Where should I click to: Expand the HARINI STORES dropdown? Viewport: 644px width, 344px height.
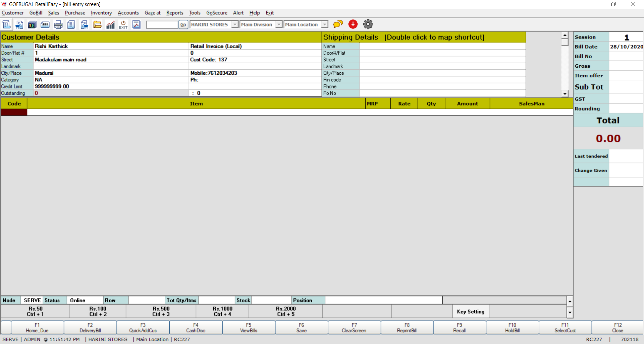[x=235, y=24]
